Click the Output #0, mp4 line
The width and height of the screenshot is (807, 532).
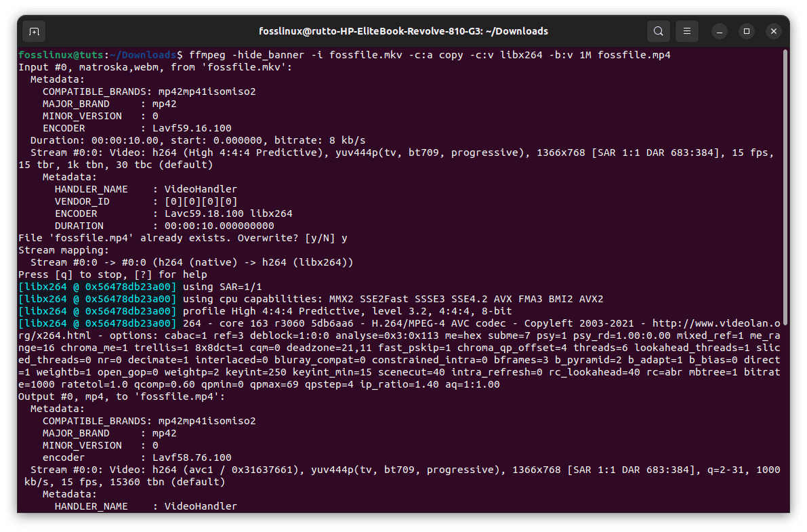(121, 396)
